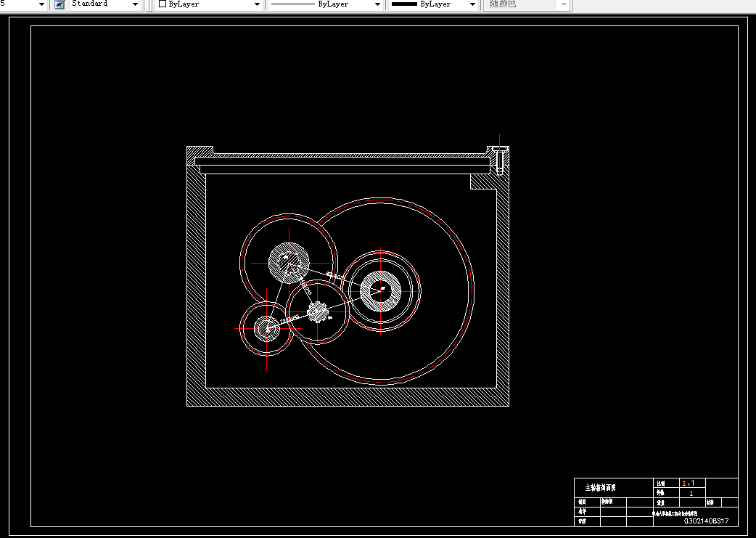
Task: Open the 随颜色 plot style dropdown
Action: coord(564,4)
